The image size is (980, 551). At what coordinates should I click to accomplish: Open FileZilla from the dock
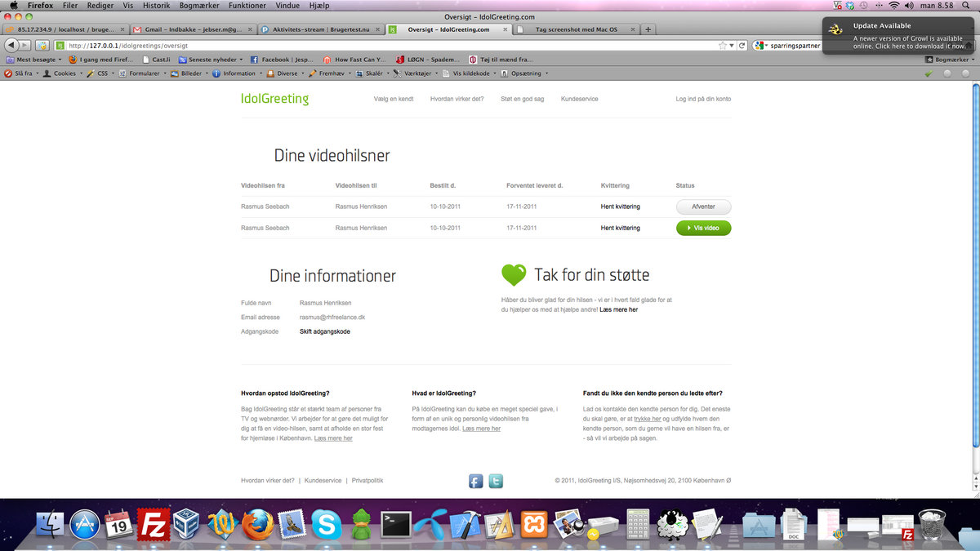click(x=153, y=525)
